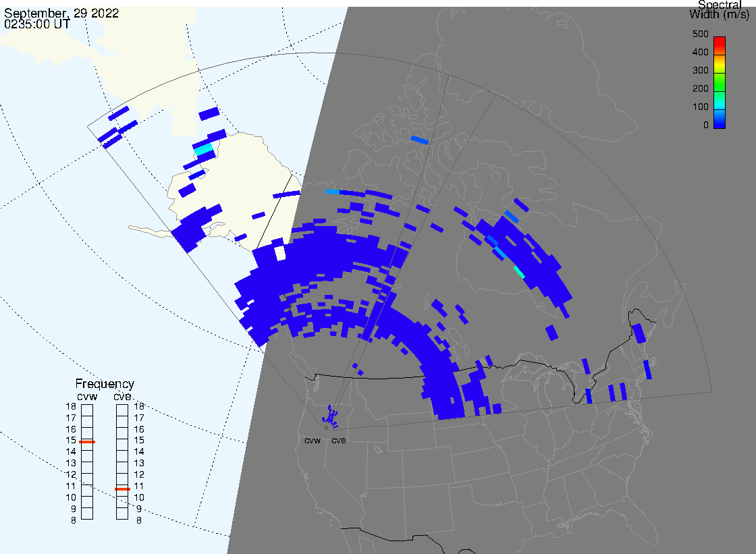This screenshot has height=554, width=756.
Task: Click the "12" label left of the cvw scale
Action: 71,474
